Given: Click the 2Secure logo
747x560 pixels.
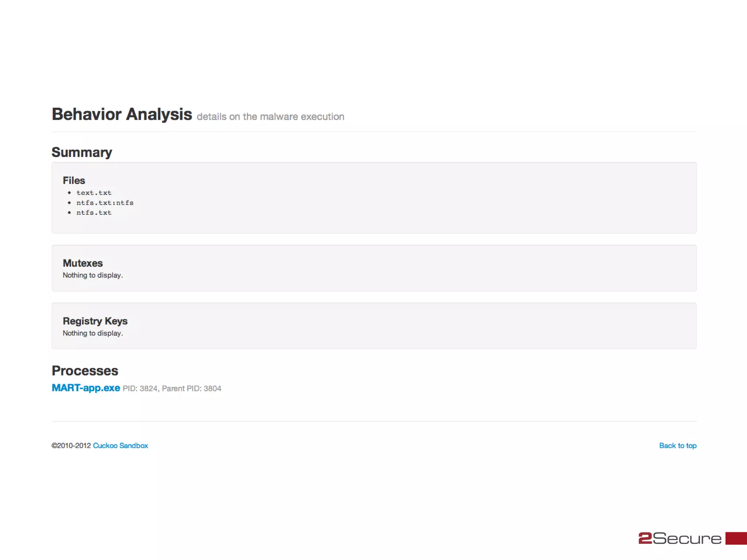Looking at the screenshot, I should click(680, 538).
